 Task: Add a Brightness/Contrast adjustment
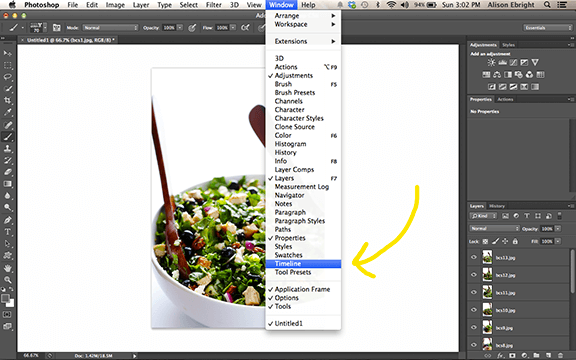(x=491, y=62)
